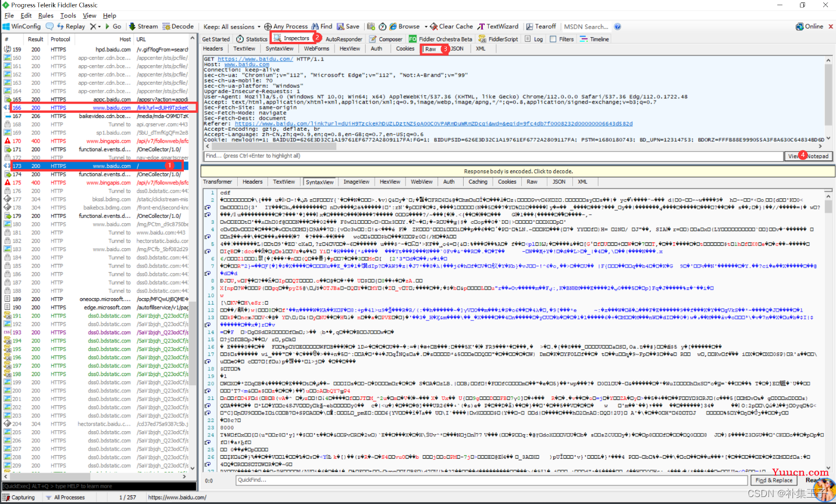Open the Keep: All sessions dropdown
Viewport: 836px width, 504px height.
click(x=232, y=27)
